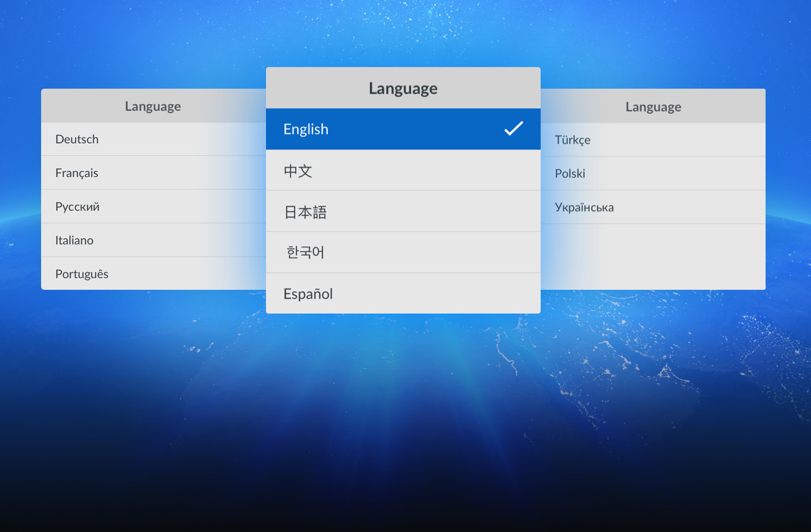
Task: Click the empty area below Українська
Action: 653,256
